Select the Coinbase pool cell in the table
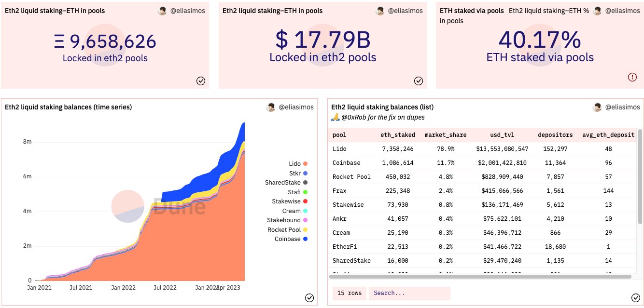This screenshot has width=644, height=308. click(347, 163)
